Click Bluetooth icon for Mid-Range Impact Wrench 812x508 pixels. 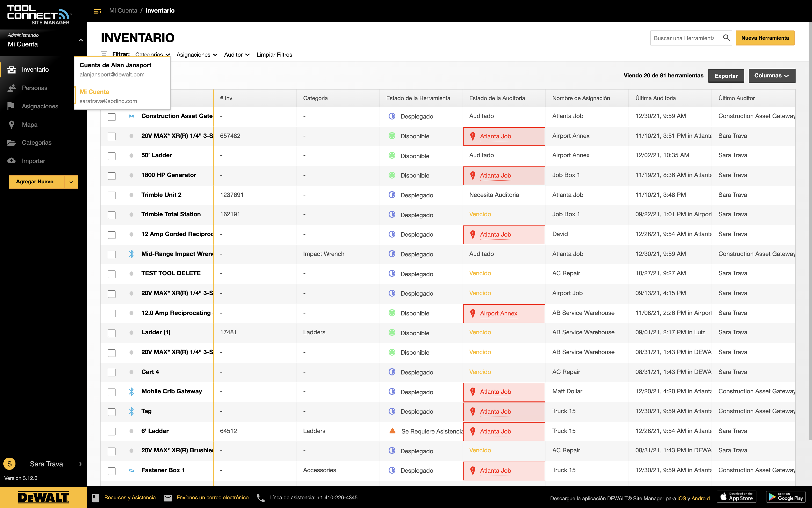tap(131, 254)
